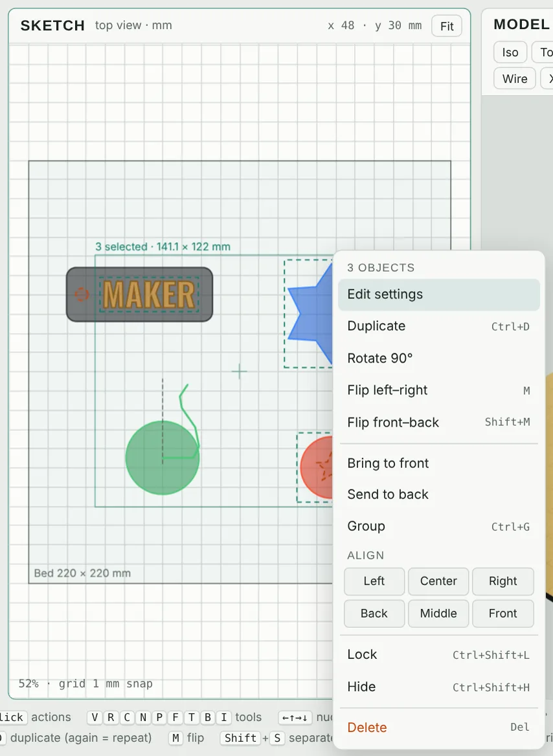The width and height of the screenshot is (553, 756).
Task: Click the C tool shortcut key
Action: click(127, 717)
